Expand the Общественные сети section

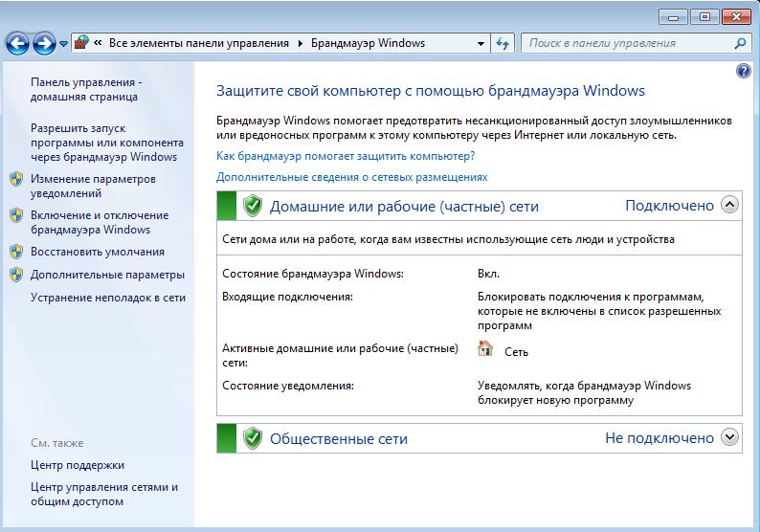(x=729, y=437)
